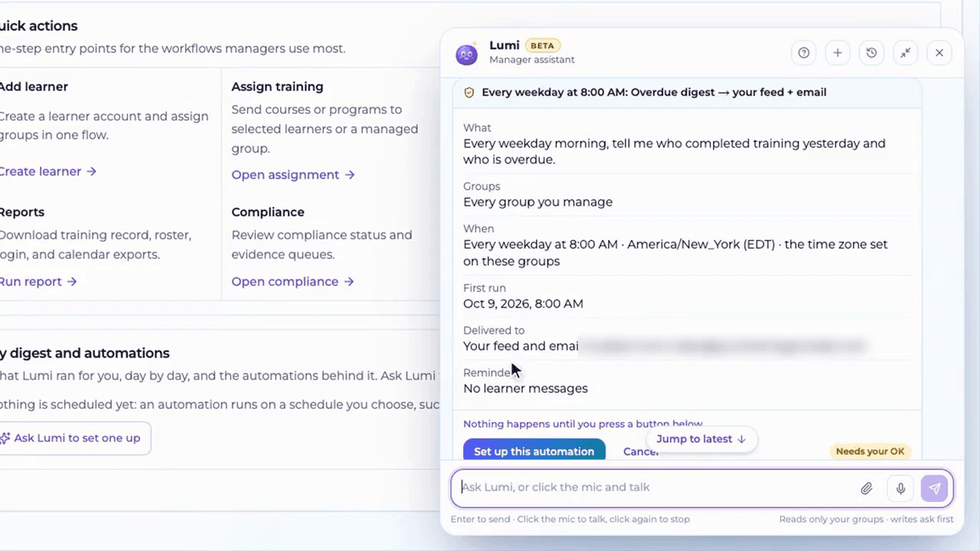The width and height of the screenshot is (980, 551).
Task: Open compliance link under Compliance
Action: point(292,282)
